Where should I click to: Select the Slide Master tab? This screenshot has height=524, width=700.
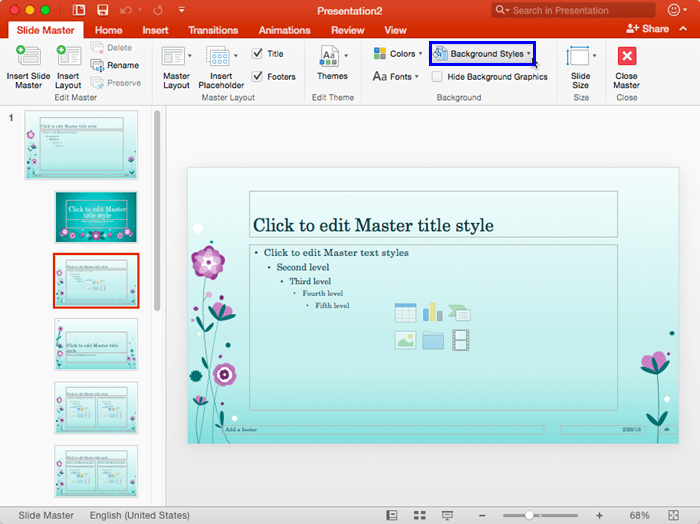46,30
